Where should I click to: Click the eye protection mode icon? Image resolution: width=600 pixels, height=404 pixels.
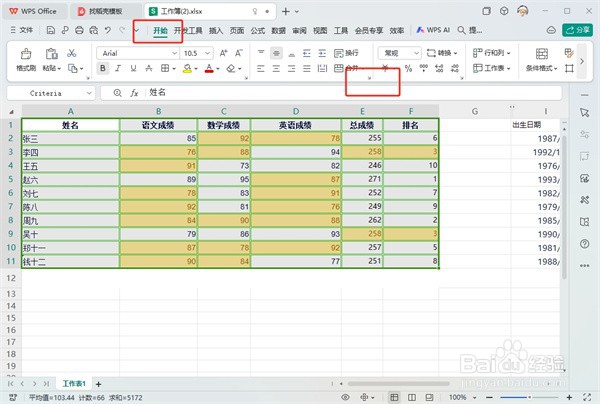pyautogui.click(x=345, y=397)
